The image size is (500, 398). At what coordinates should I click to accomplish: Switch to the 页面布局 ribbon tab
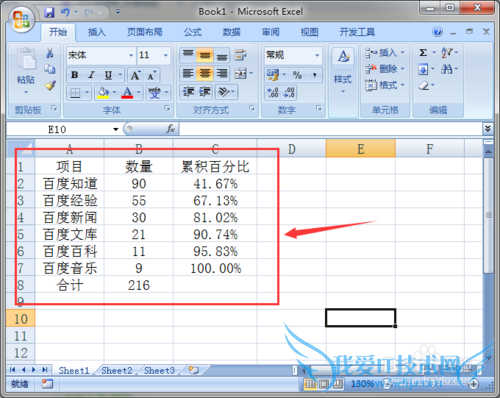coord(145,32)
